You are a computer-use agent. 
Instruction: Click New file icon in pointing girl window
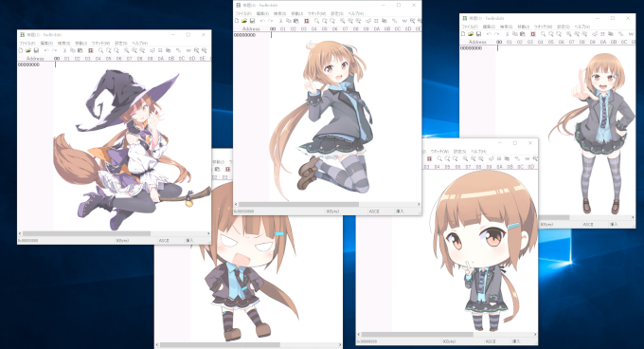coord(463,34)
